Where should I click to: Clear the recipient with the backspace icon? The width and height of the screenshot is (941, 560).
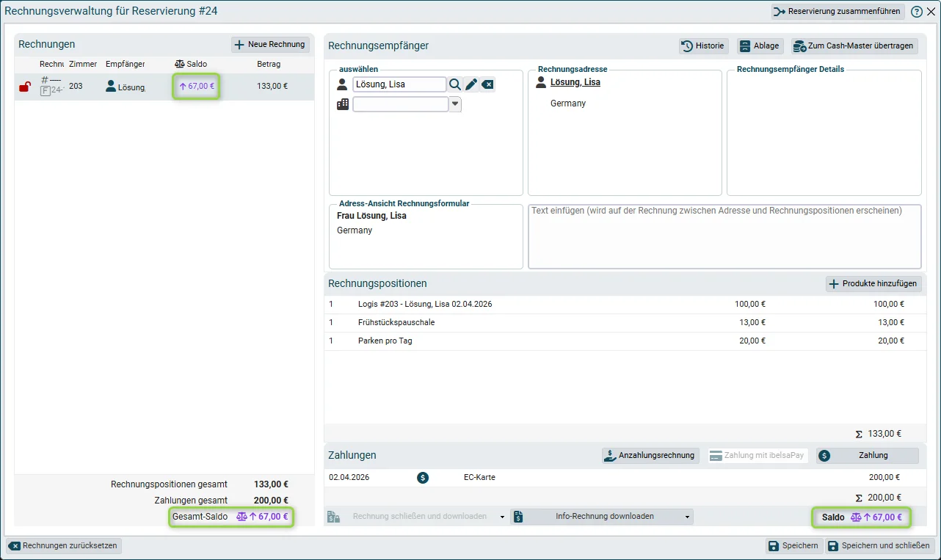pyautogui.click(x=487, y=84)
